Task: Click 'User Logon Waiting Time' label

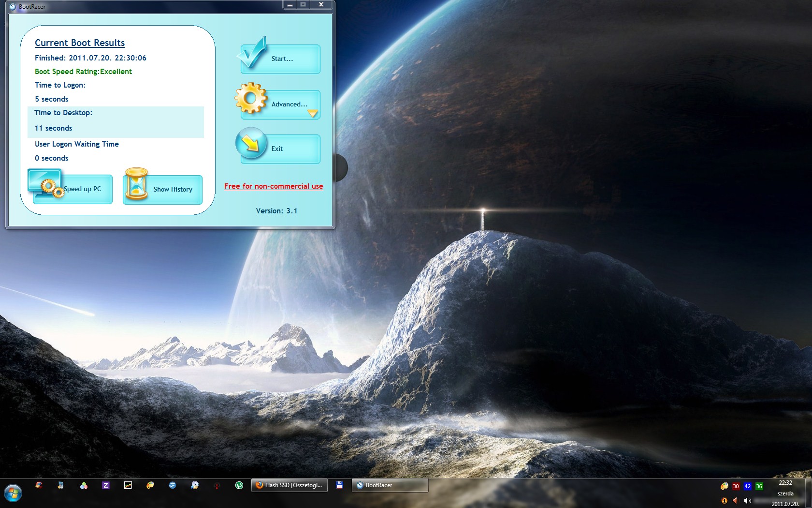Action: [76, 144]
